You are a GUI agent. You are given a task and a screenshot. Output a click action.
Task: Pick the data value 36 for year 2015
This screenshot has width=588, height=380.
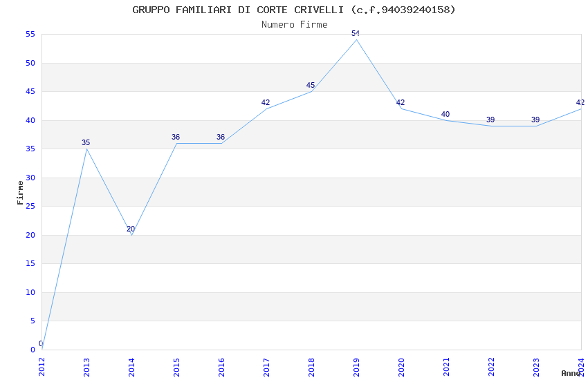coord(176,137)
